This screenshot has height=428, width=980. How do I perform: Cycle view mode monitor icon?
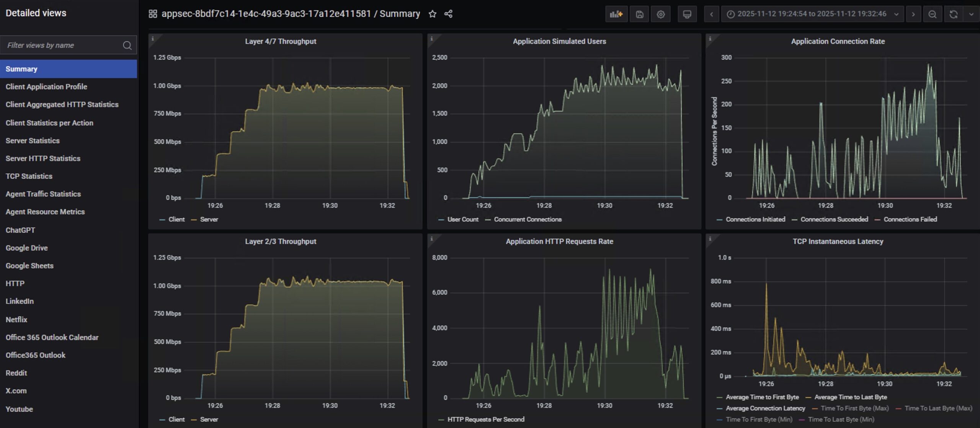tap(687, 15)
